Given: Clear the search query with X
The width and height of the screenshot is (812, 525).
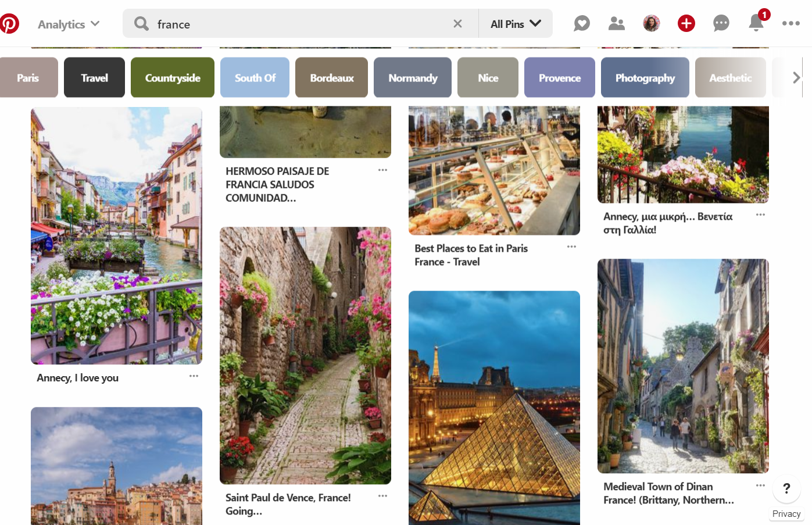Looking at the screenshot, I should 457,23.
